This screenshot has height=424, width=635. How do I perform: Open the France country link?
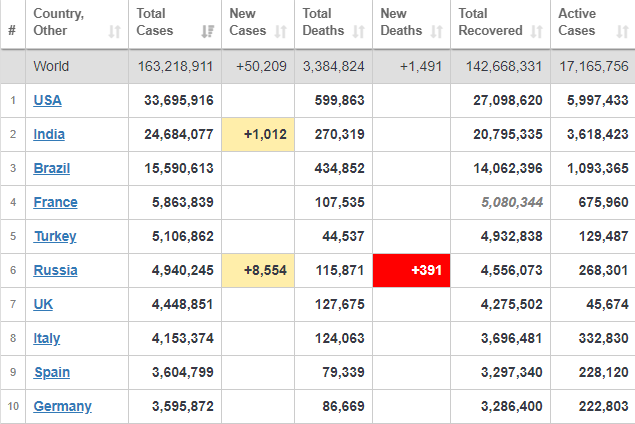pos(55,202)
